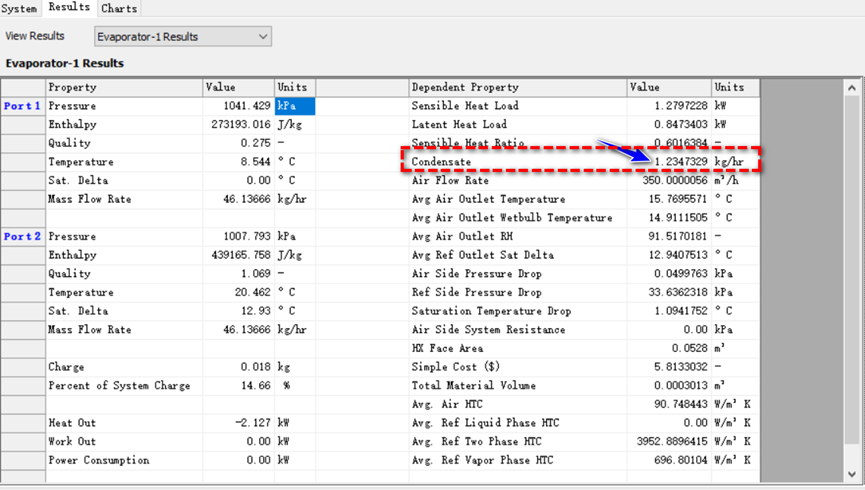
Task: Open the View Results dropdown
Action: pyautogui.click(x=183, y=36)
